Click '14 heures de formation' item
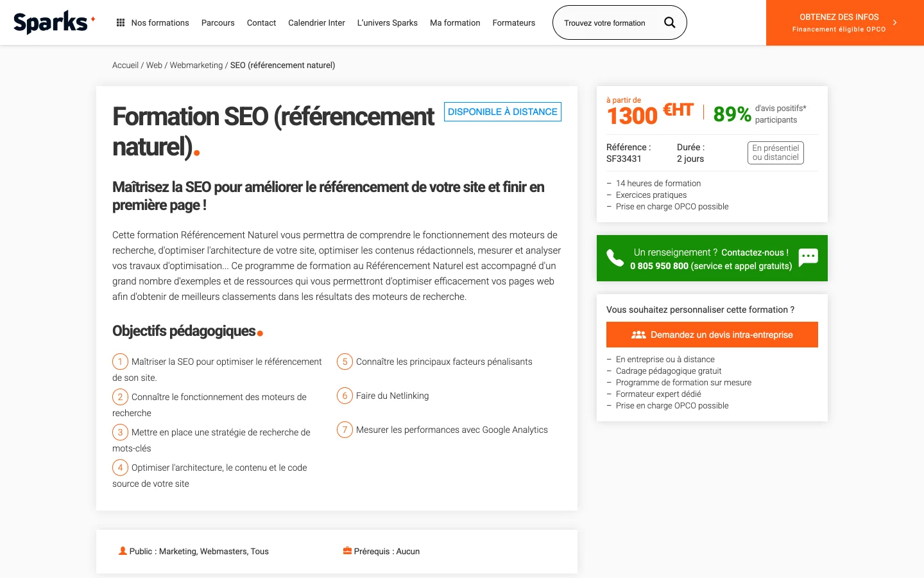924x578 pixels. pos(658,183)
